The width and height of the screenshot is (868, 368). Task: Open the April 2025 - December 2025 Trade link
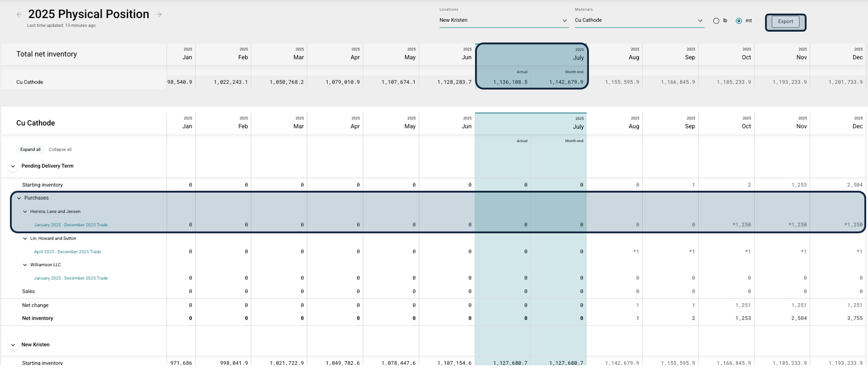click(67, 252)
